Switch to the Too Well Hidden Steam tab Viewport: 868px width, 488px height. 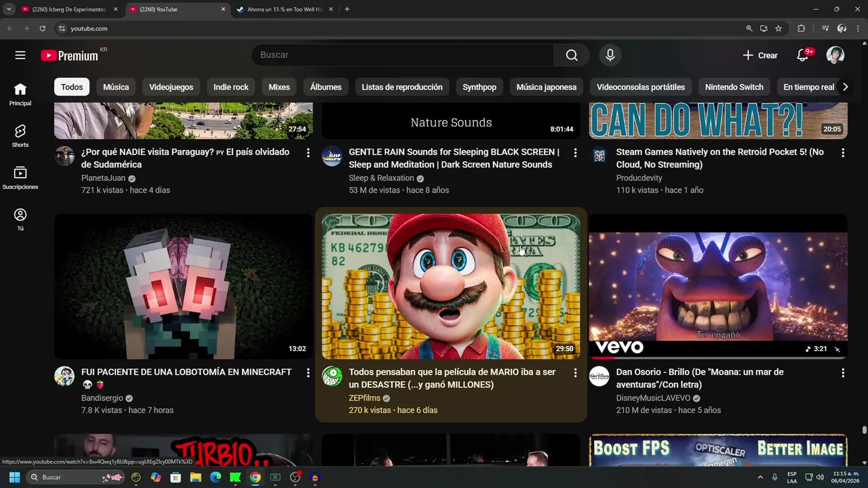tap(285, 9)
